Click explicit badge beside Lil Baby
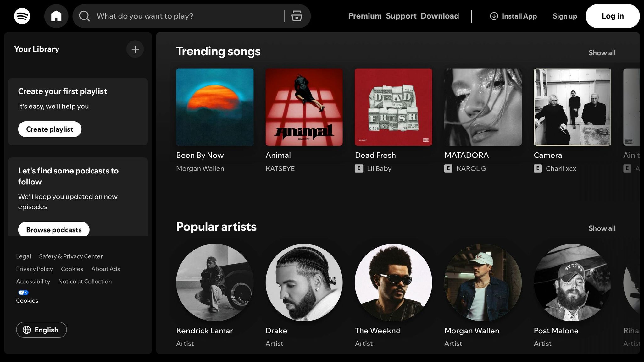Viewport: 644px width, 362px height. click(359, 168)
